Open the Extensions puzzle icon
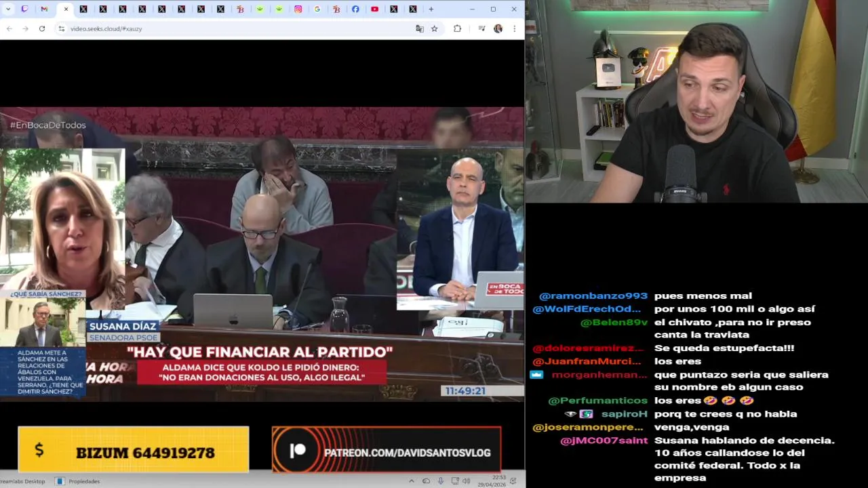The image size is (868, 488). tap(457, 28)
